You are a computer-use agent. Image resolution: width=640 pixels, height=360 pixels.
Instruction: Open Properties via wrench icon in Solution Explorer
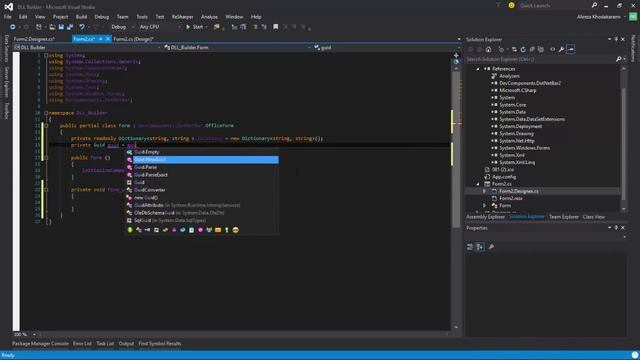[562, 49]
